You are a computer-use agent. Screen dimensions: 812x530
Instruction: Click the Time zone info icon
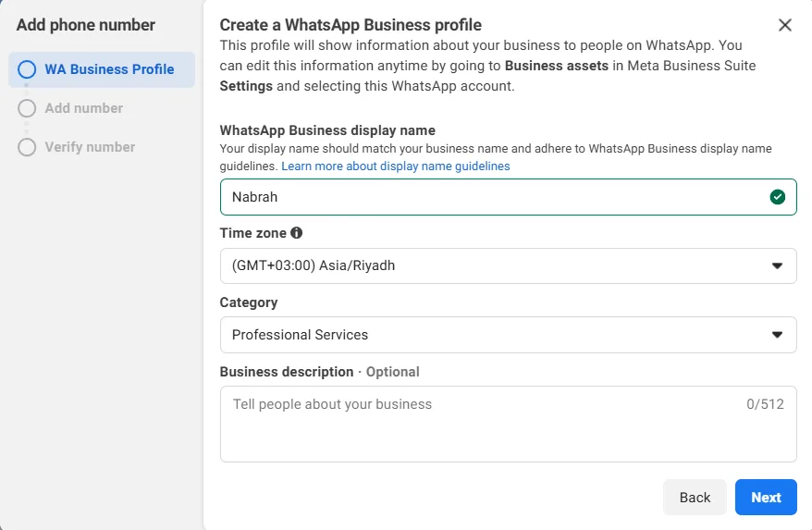[x=296, y=233]
